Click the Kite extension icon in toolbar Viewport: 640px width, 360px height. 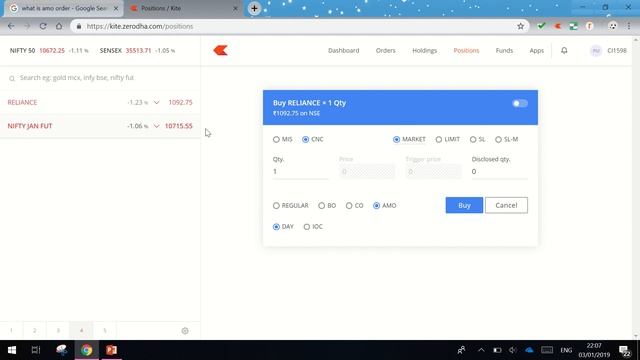558,26
